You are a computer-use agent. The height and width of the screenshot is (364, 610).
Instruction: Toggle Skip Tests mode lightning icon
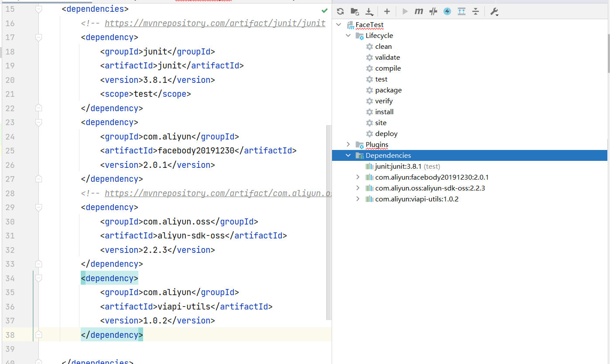coord(447,12)
